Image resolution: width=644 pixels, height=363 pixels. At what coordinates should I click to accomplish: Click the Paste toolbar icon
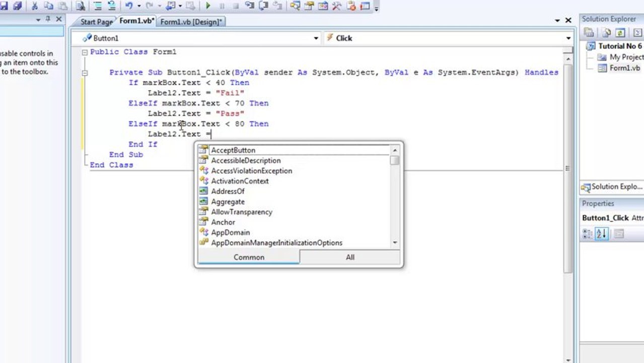coord(62,6)
